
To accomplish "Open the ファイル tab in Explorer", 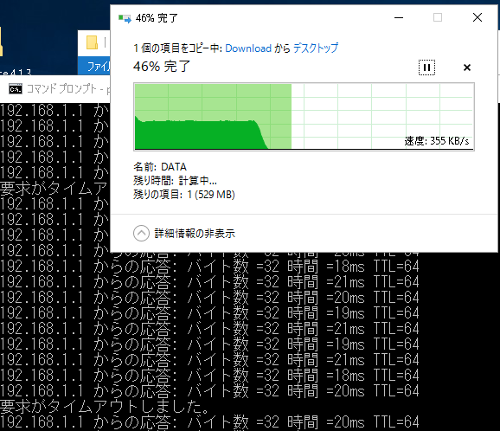I will pos(97,67).
